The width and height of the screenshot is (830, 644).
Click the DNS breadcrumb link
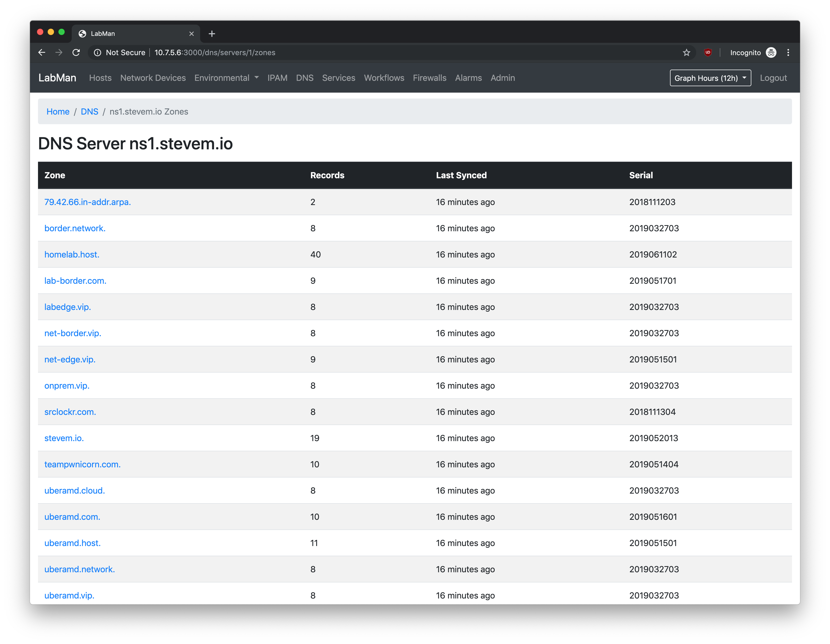(89, 111)
